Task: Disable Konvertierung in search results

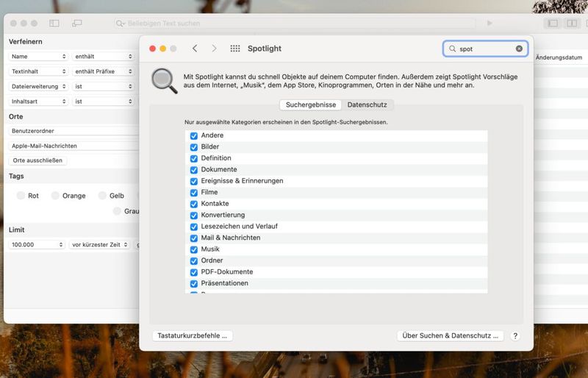Action: point(194,215)
